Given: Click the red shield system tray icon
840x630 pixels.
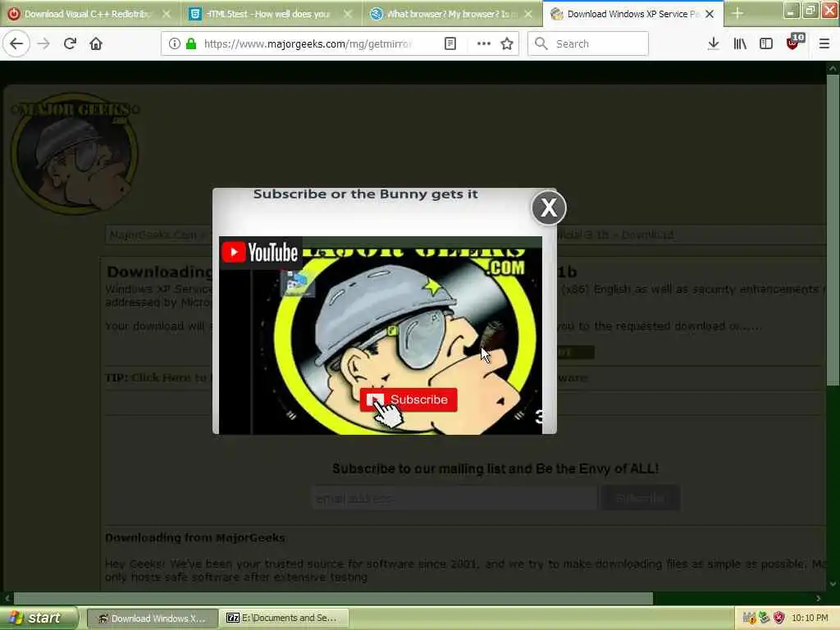Looking at the screenshot, I should coord(779,618).
